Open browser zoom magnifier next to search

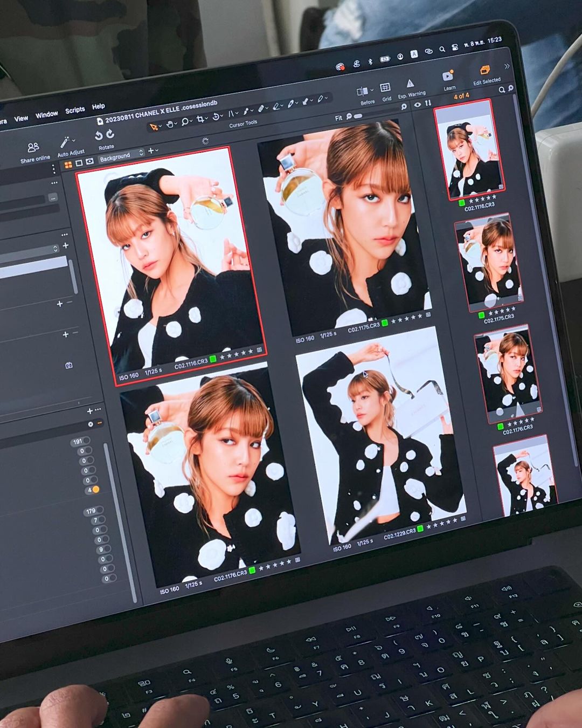[511, 88]
